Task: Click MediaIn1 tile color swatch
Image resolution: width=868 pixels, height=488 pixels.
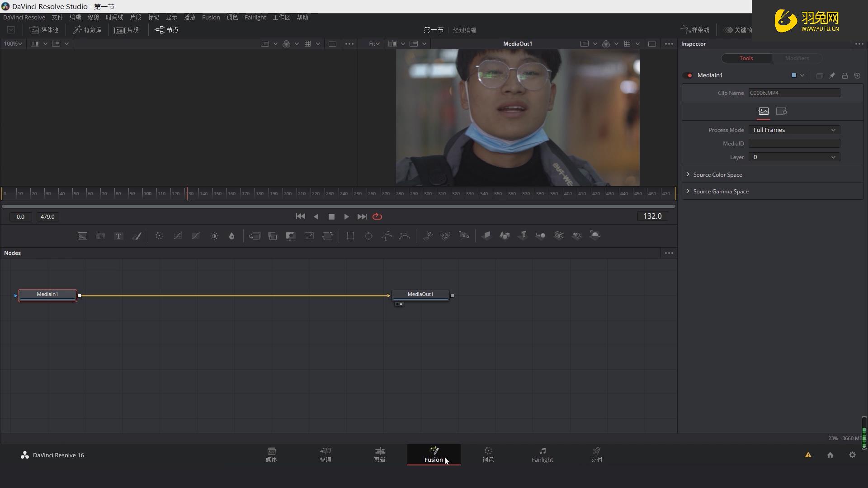Action: coord(794,75)
